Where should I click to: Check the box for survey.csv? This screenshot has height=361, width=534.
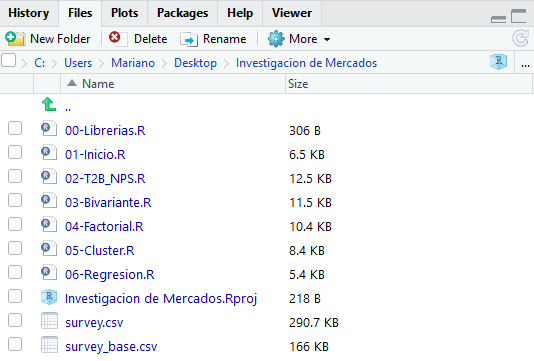pyautogui.click(x=15, y=320)
